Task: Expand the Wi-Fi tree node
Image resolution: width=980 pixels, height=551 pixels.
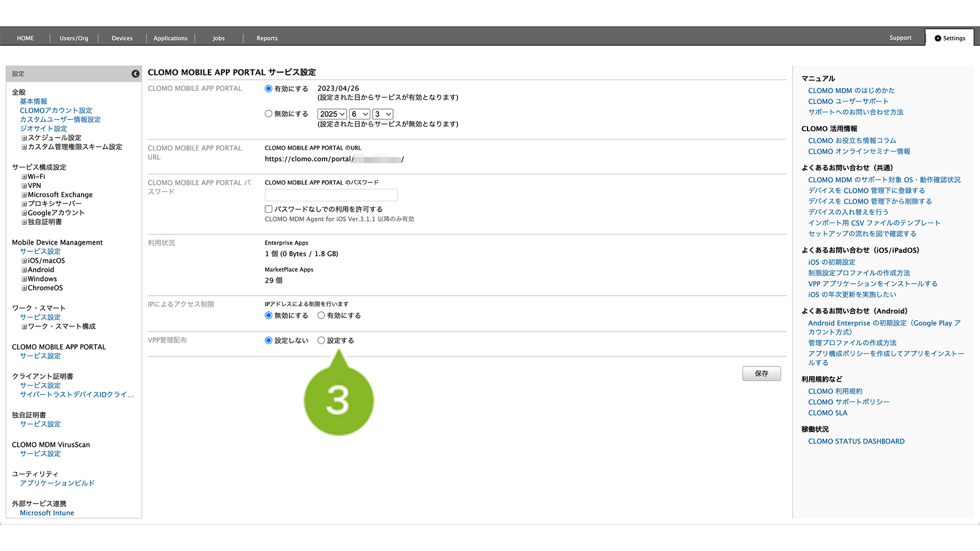Action: [24, 177]
